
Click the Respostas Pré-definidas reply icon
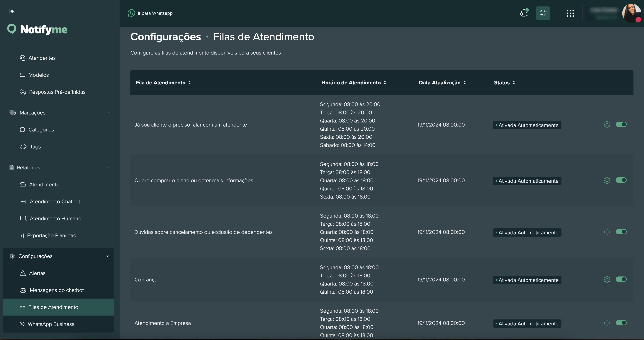pyautogui.click(x=22, y=92)
